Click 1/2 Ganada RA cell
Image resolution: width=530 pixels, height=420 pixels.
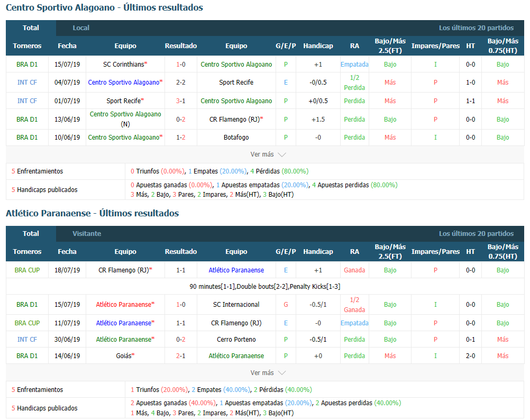point(354,305)
